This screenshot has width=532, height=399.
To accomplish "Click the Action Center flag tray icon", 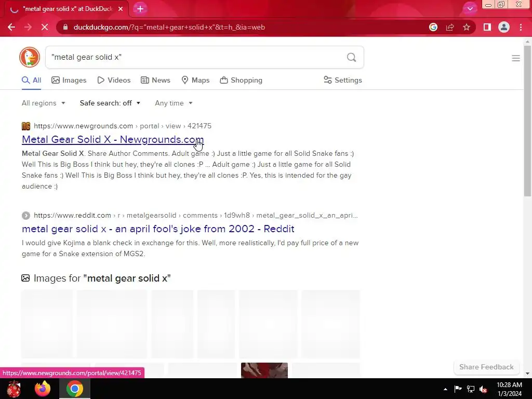I will coord(458,389).
